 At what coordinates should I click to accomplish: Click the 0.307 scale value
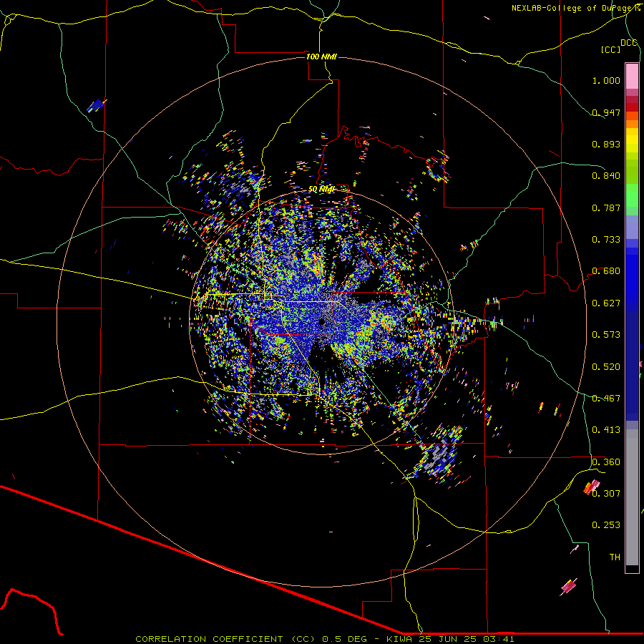[x=606, y=494]
